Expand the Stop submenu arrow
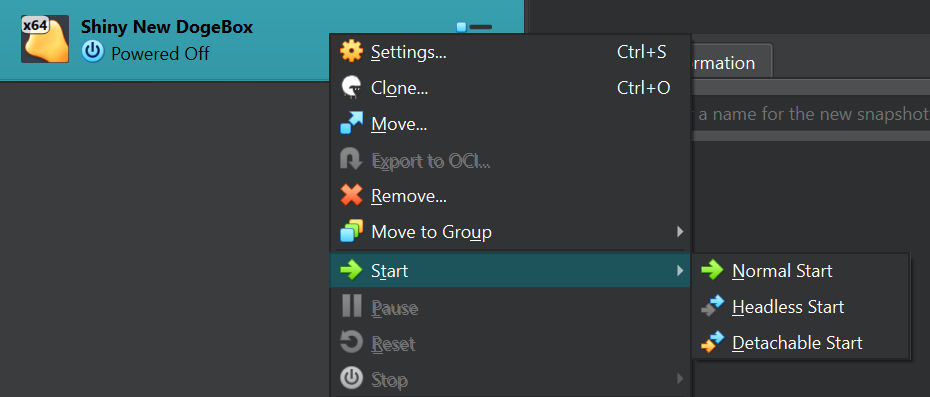The image size is (930, 397). click(x=680, y=378)
